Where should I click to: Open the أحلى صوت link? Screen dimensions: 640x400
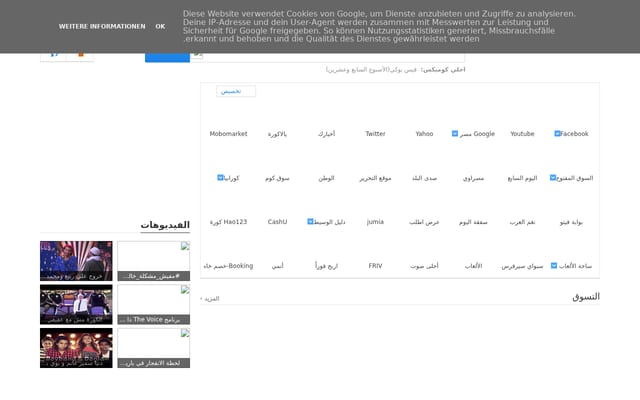(424, 266)
